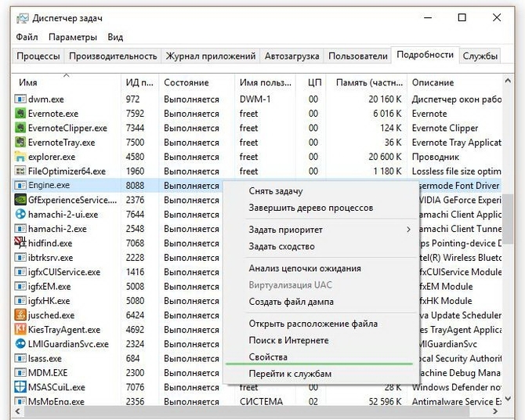This screenshot has width=525, height=420.
Task: Click the СИСТЕМА user name cell
Action: point(261,401)
